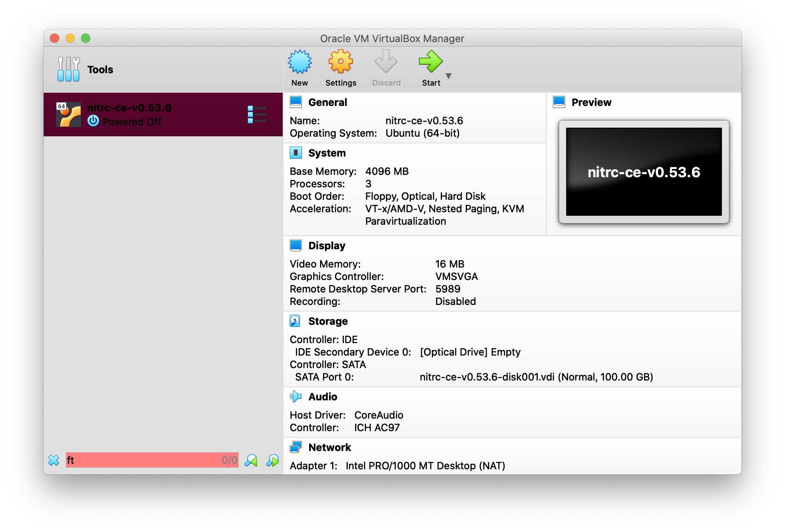
Task: Close the VirtualBox Manager window
Action: click(55, 38)
